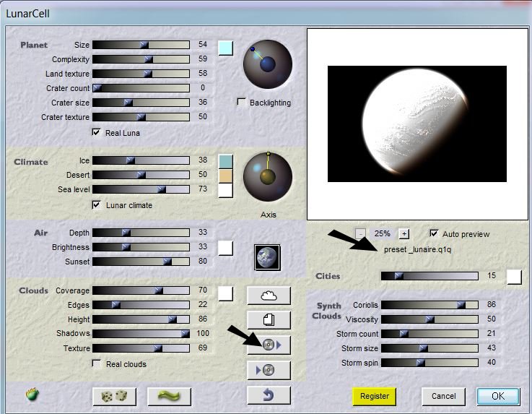
Task: Click the planet Size slider
Action: click(141, 45)
